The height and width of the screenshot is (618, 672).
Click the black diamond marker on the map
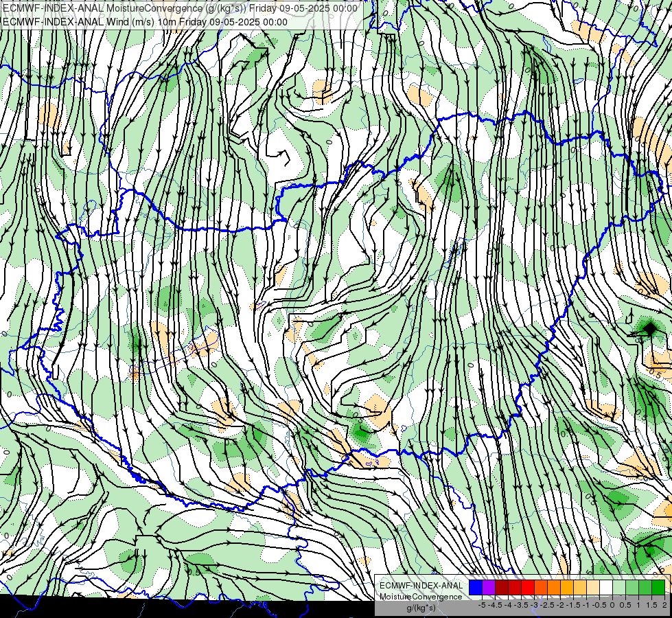point(650,330)
